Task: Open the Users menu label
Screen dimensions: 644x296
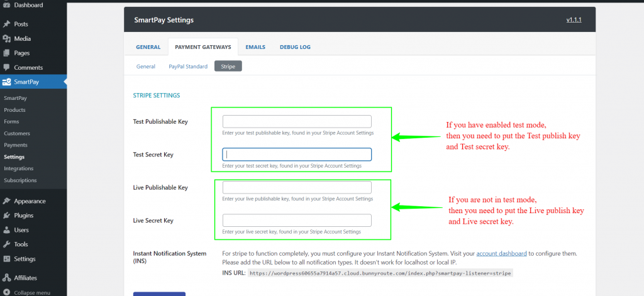Action: [x=21, y=230]
